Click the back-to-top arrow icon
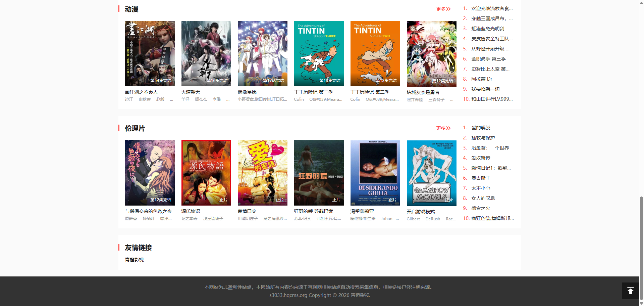Viewport: 644px width, 306px height. pos(630,291)
